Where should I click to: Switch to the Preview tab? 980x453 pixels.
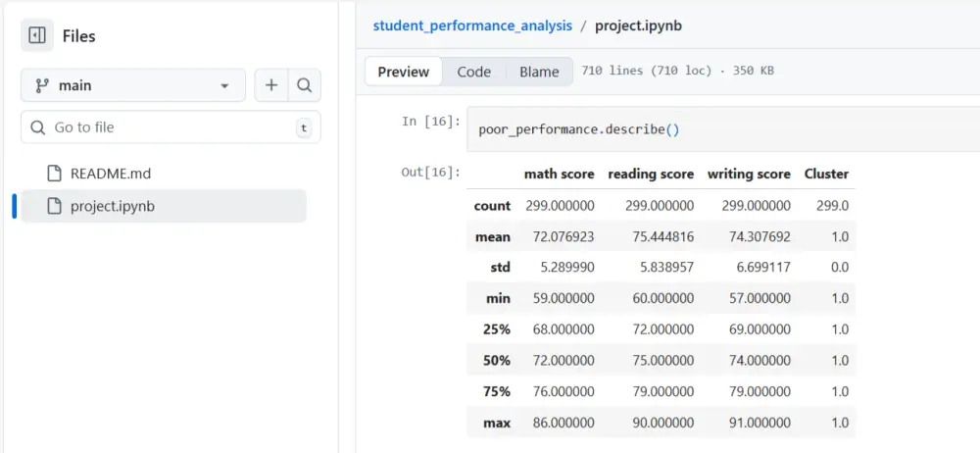(x=403, y=72)
